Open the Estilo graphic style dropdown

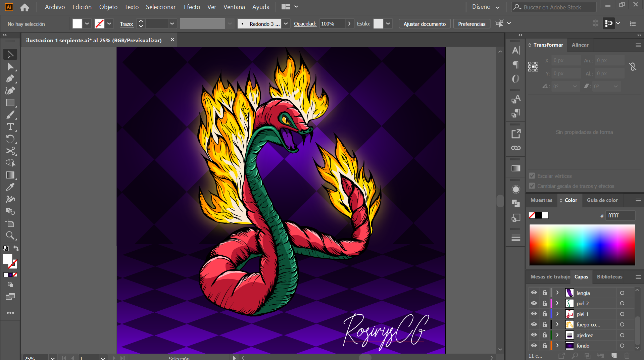click(388, 24)
